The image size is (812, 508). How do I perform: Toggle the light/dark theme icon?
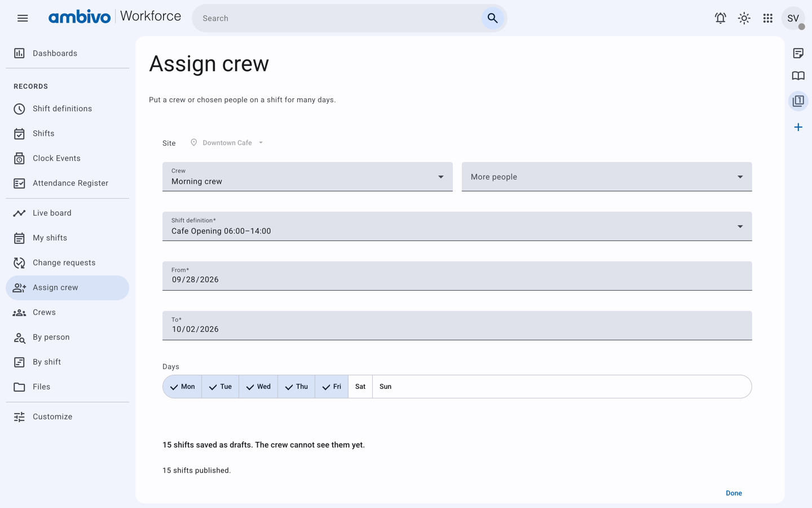pos(744,18)
